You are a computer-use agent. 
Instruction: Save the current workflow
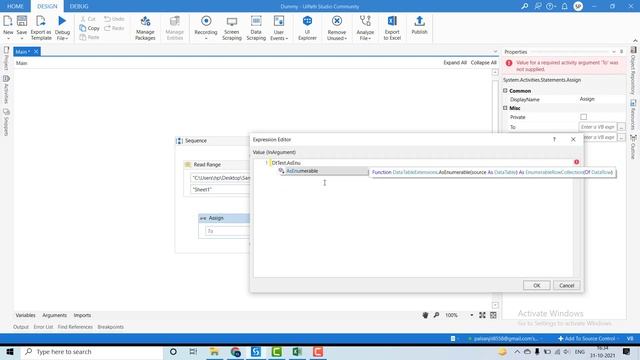click(22, 27)
